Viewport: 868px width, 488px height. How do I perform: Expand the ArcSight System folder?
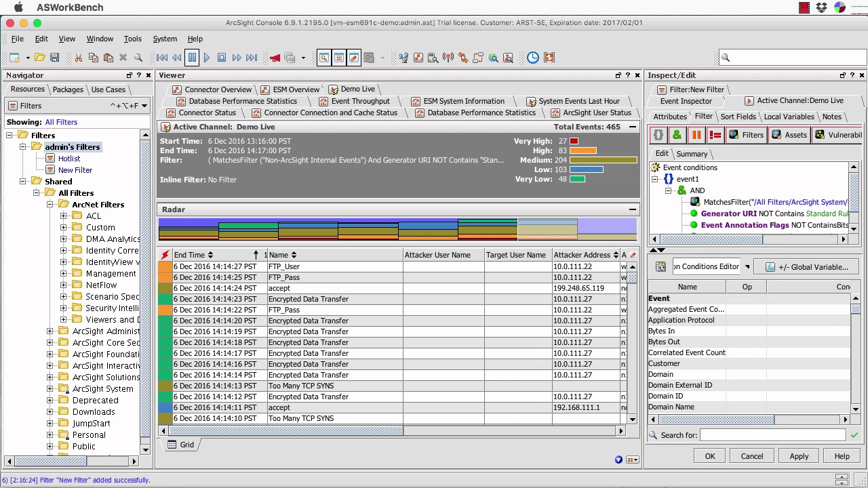50,389
